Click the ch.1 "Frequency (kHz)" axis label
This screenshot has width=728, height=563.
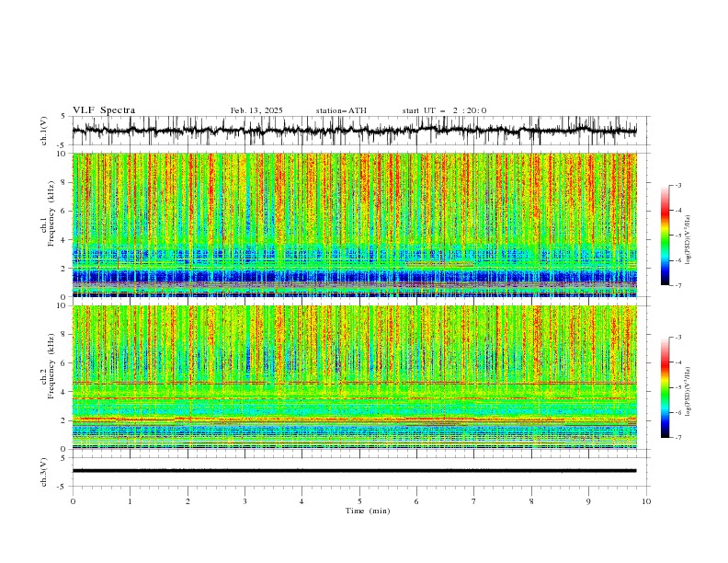[51, 213]
